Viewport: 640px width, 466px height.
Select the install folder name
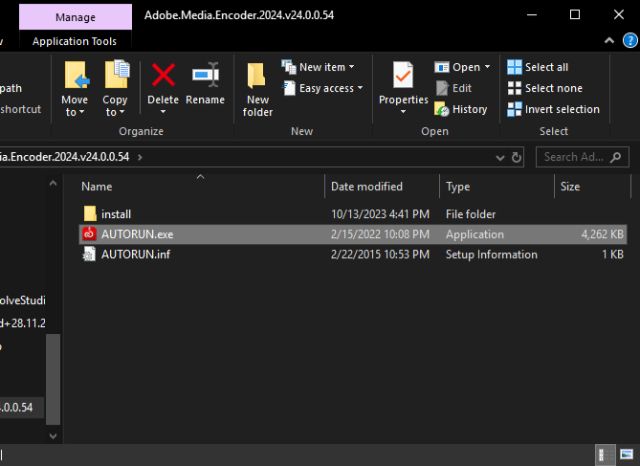(116, 214)
